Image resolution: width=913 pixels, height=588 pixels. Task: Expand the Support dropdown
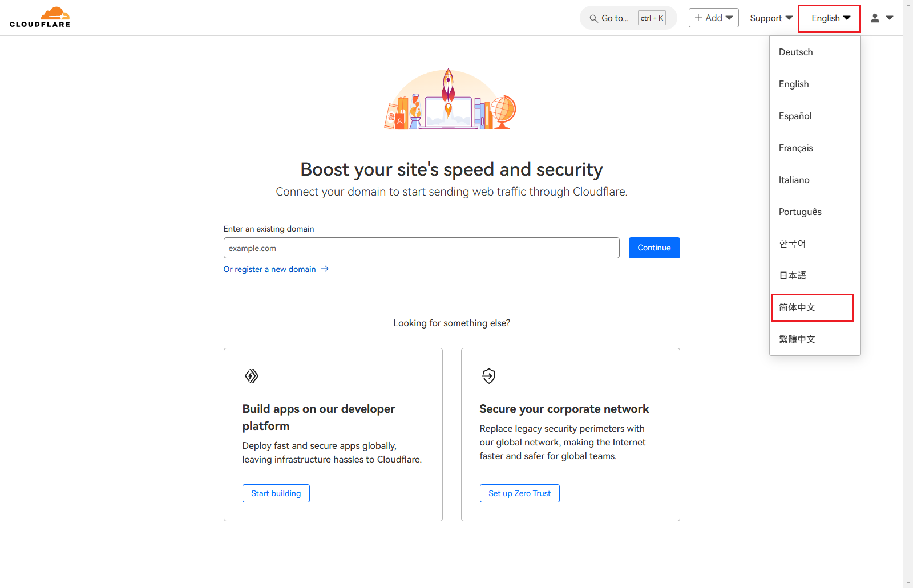[x=770, y=18]
